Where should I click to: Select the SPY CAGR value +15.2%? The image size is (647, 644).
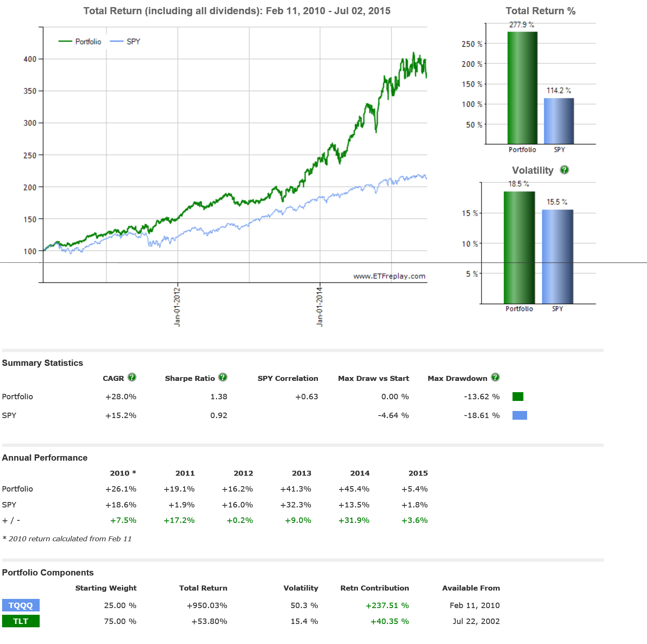point(121,416)
